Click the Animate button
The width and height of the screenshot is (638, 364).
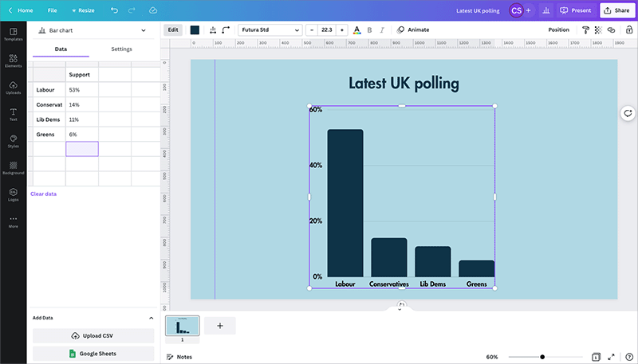pyautogui.click(x=413, y=29)
